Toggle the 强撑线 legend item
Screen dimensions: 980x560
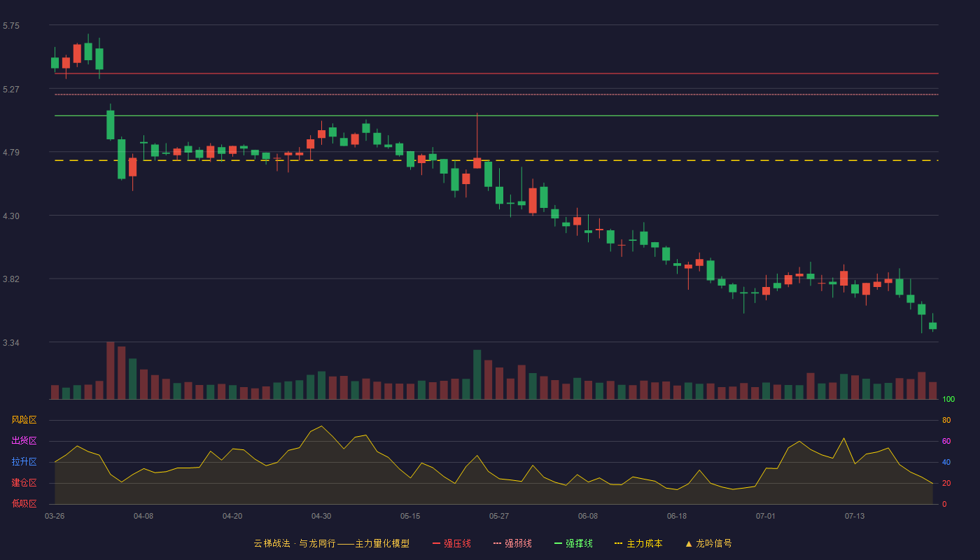[x=573, y=543]
